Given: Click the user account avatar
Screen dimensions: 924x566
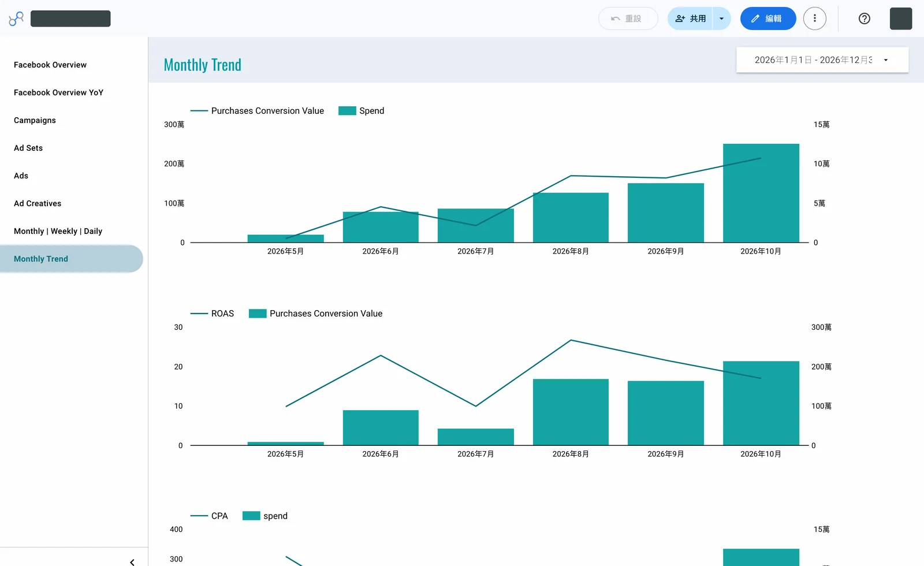Looking at the screenshot, I should 901,18.
